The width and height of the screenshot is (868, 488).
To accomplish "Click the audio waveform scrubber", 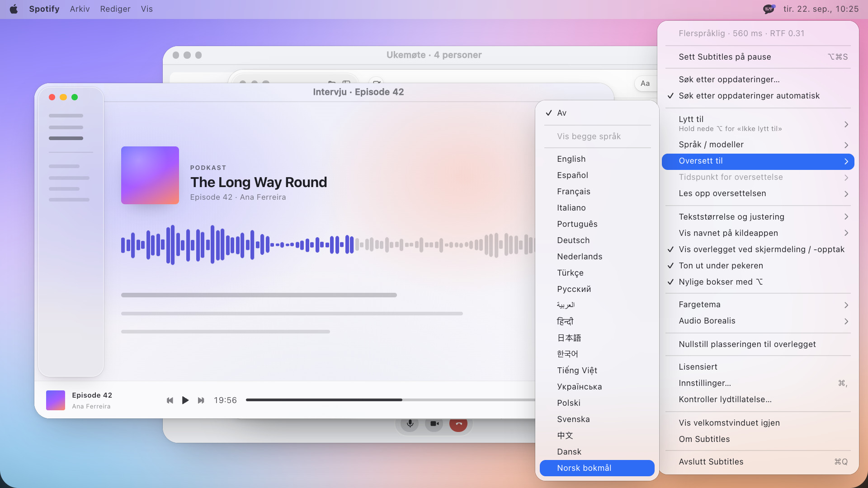I will (328, 245).
